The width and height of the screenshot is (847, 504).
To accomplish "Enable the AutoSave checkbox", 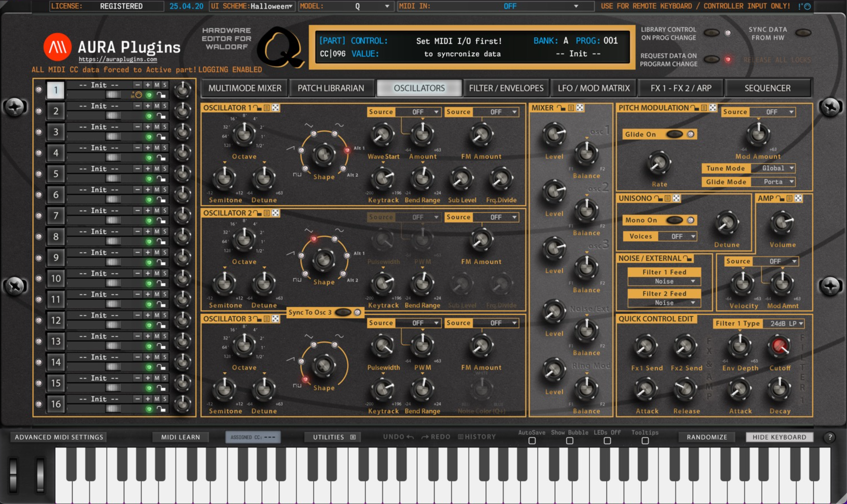I will point(532,440).
